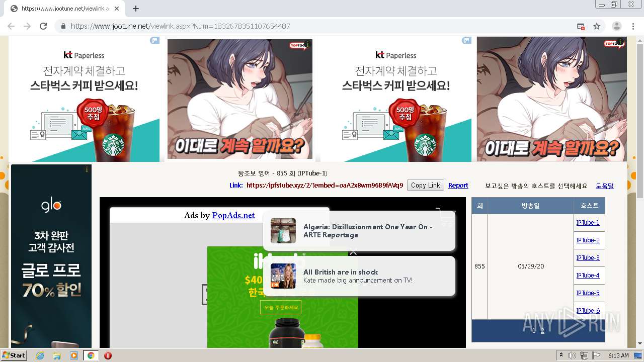Open the 도움말 help link
Image resolution: width=644 pixels, height=362 pixels.
605,186
